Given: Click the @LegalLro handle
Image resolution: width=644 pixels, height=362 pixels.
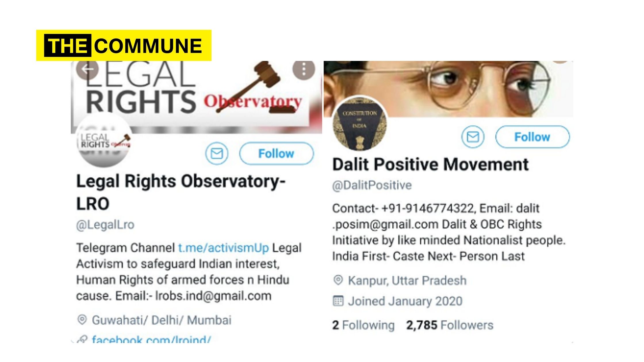Looking at the screenshot, I should (x=105, y=225).
